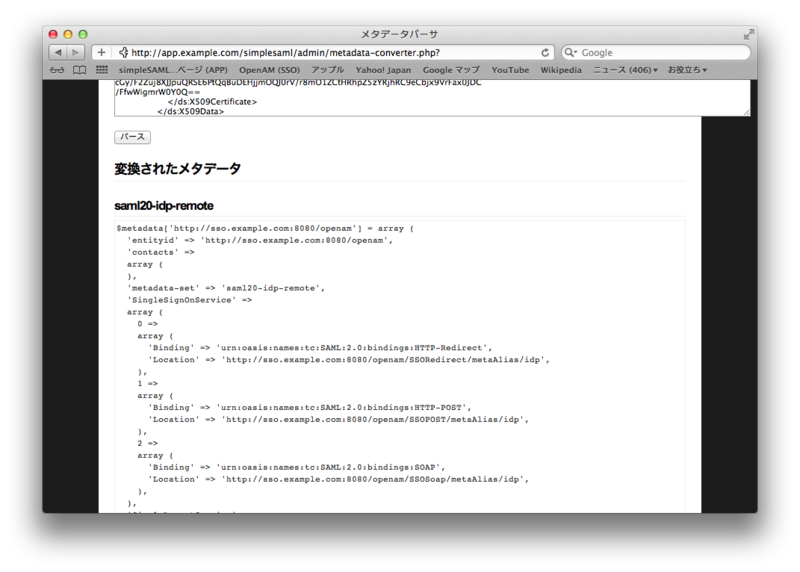Viewport: 800px width, 572px height.
Task: Open the simpleSAML...ページ (APP) bookmark
Action: (x=173, y=70)
